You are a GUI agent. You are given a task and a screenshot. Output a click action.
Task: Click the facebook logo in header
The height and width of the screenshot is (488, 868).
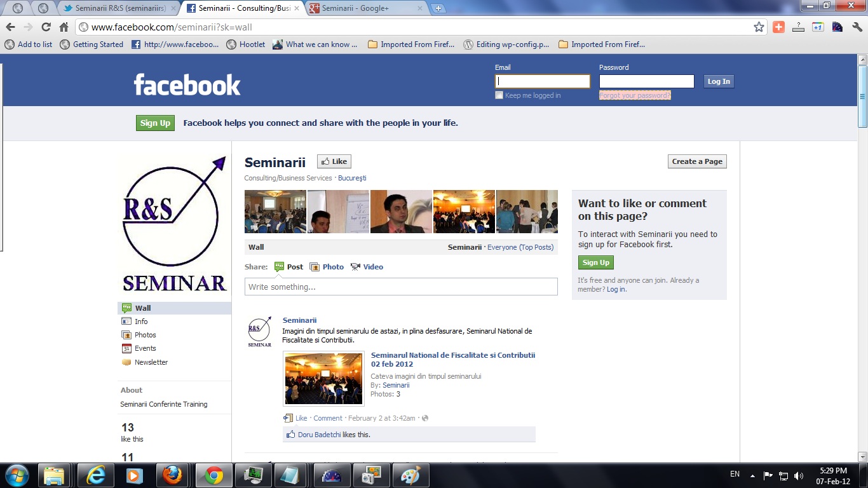187,85
